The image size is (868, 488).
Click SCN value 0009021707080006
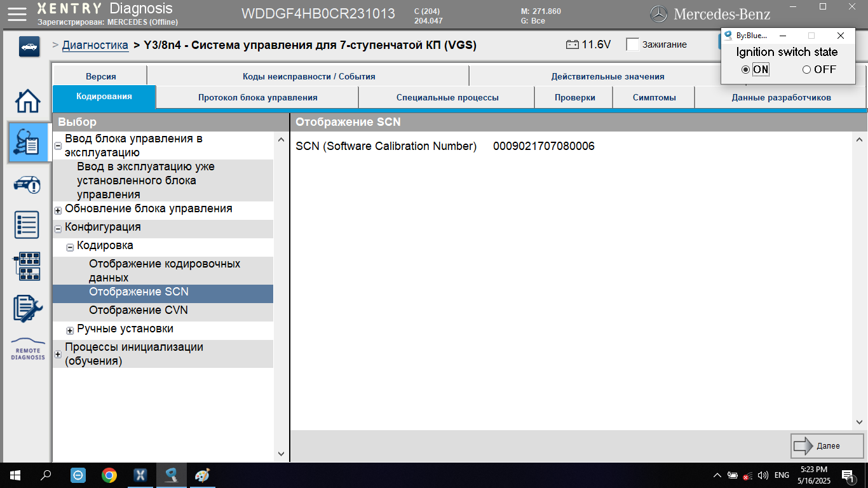click(544, 146)
